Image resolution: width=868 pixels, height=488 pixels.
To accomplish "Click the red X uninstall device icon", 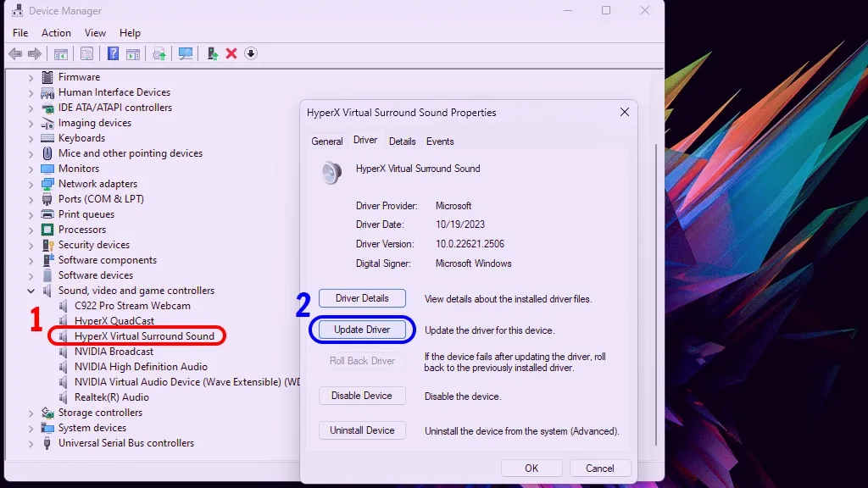I will 231,53.
